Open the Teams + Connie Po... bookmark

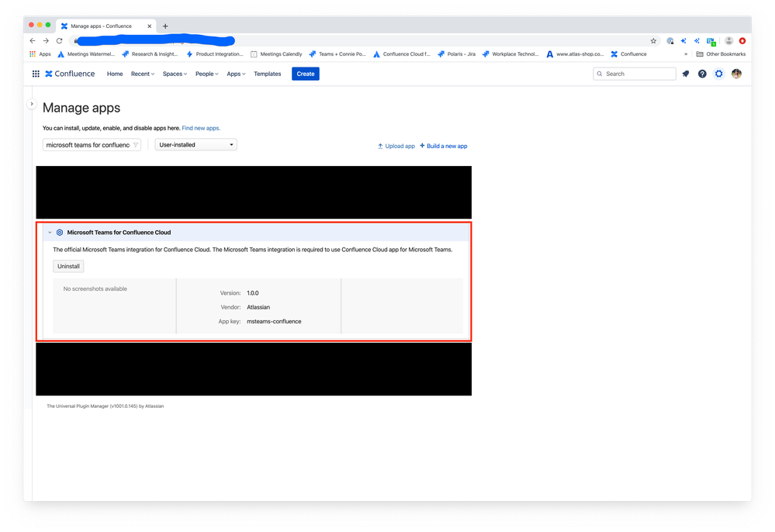pyautogui.click(x=337, y=54)
